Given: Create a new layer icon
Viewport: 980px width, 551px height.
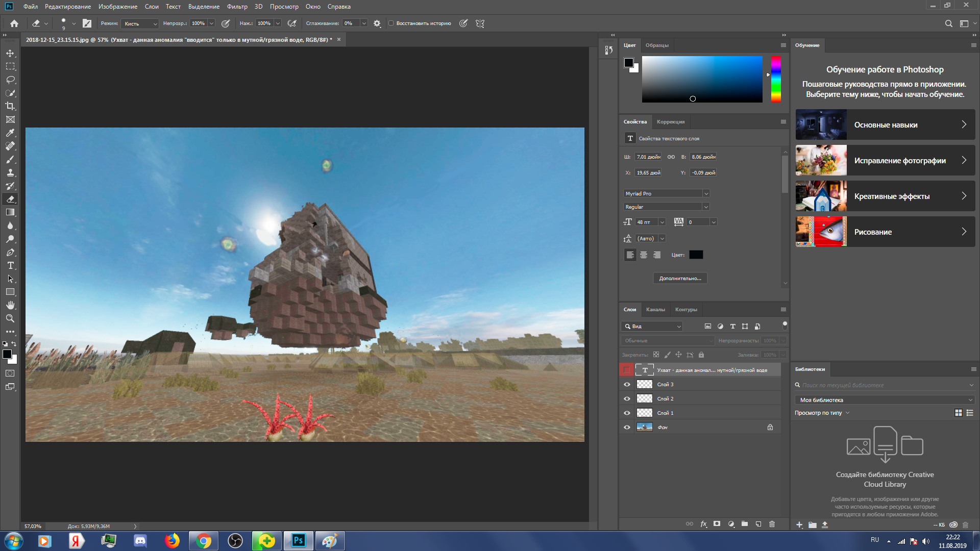Looking at the screenshot, I should click(x=758, y=524).
